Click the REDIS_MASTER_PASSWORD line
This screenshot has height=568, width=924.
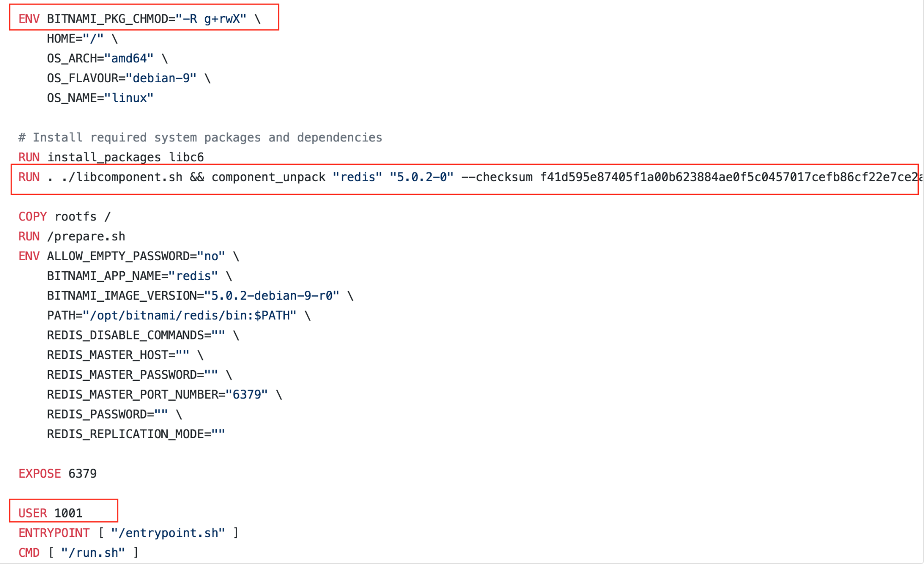click(139, 375)
